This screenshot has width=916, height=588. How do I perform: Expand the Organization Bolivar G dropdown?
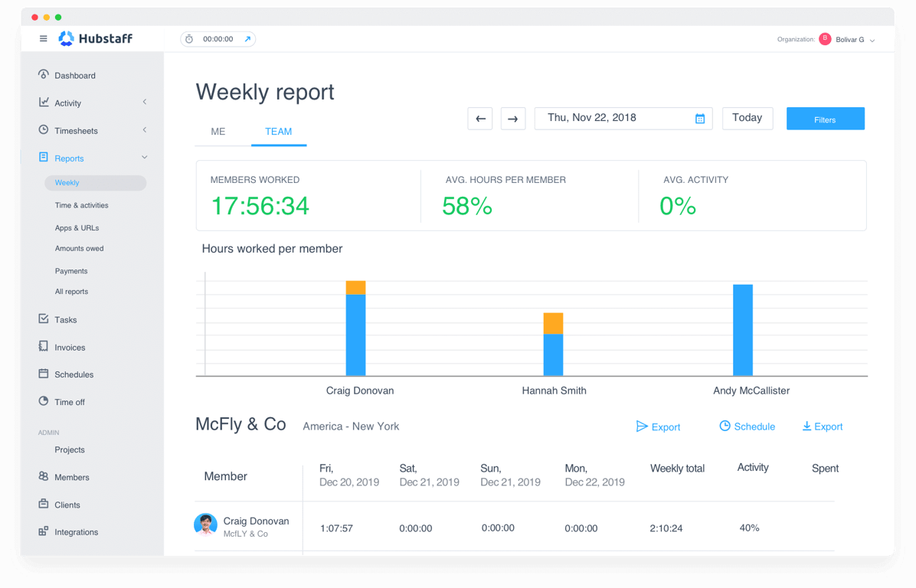click(x=850, y=39)
